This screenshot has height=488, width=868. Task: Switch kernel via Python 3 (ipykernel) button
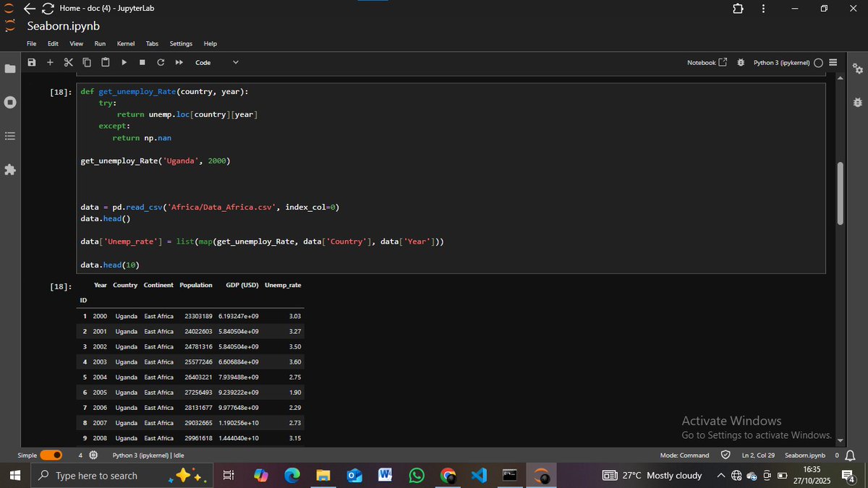[x=781, y=62]
